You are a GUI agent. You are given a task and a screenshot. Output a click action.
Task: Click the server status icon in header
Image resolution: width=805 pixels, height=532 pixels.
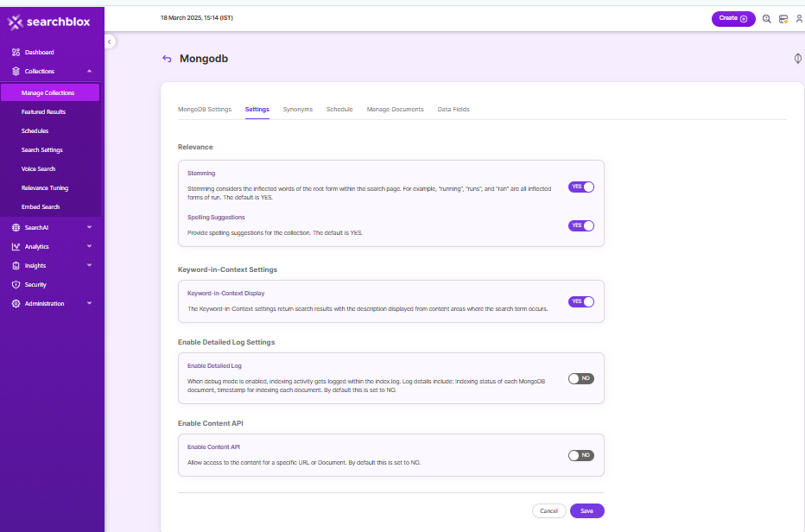783,19
